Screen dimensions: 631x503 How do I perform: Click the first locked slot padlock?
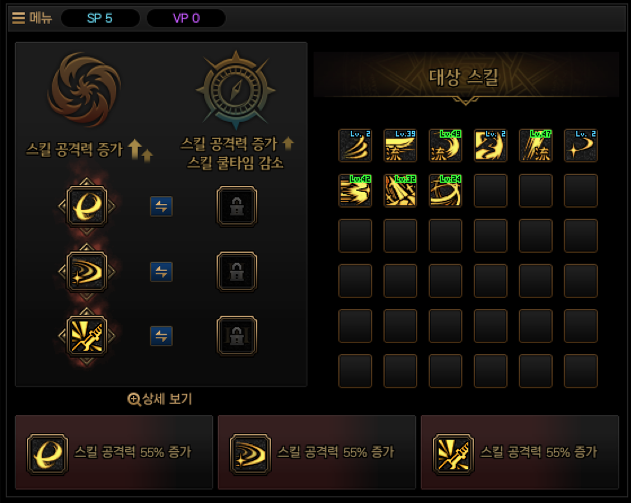237,206
